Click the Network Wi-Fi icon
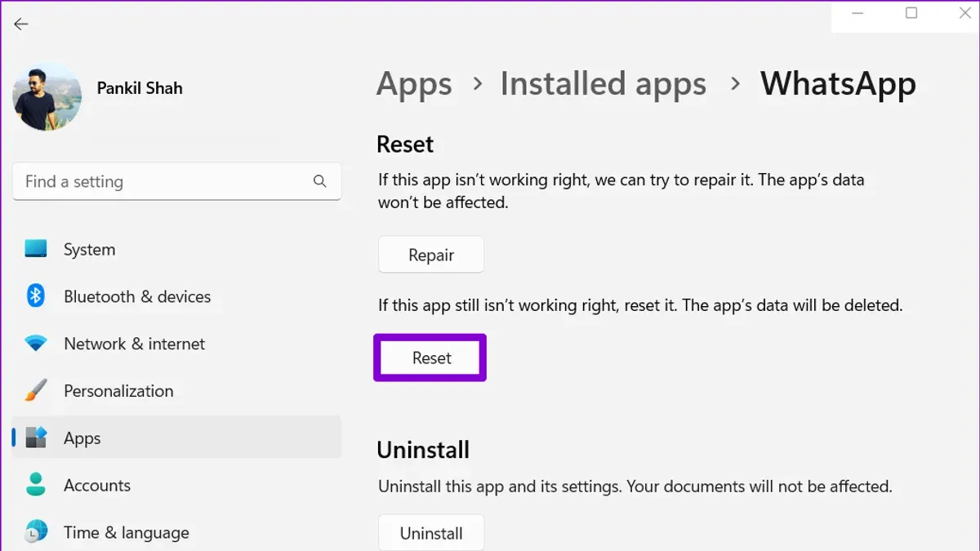The width and height of the screenshot is (980, 551). point(36,344)
